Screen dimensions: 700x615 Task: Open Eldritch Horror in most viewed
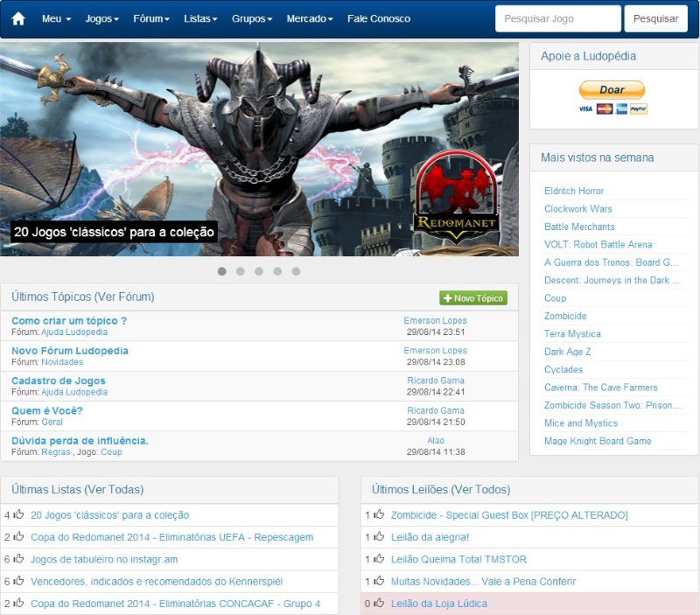[574, 191]
